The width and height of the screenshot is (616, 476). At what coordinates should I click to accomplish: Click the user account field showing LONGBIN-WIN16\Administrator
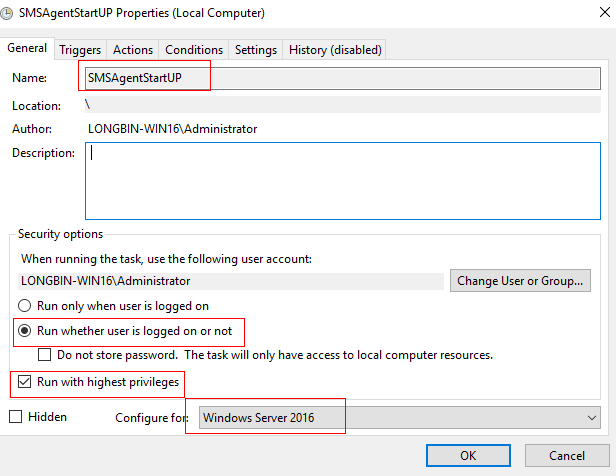(230, 281)
